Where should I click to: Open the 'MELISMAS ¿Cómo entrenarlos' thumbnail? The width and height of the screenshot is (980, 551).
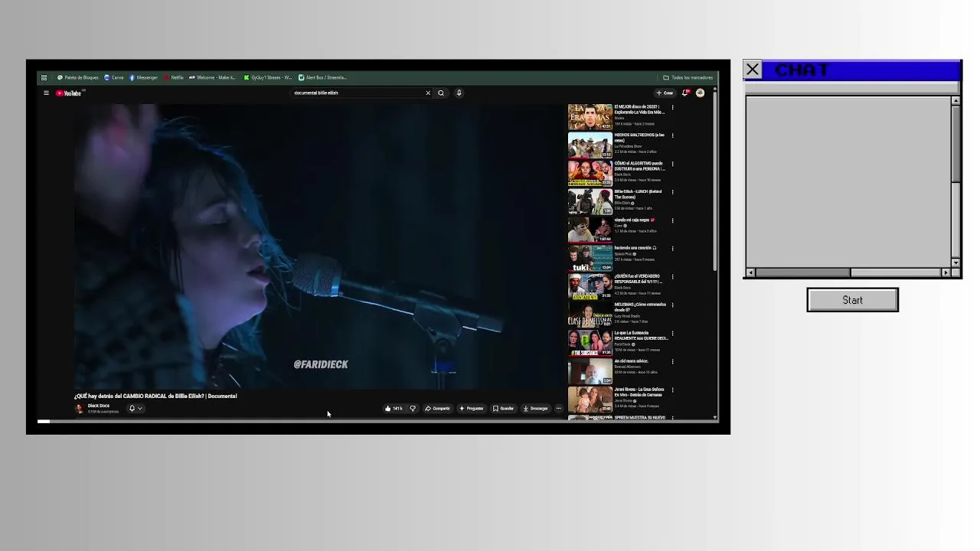[590, 315]
